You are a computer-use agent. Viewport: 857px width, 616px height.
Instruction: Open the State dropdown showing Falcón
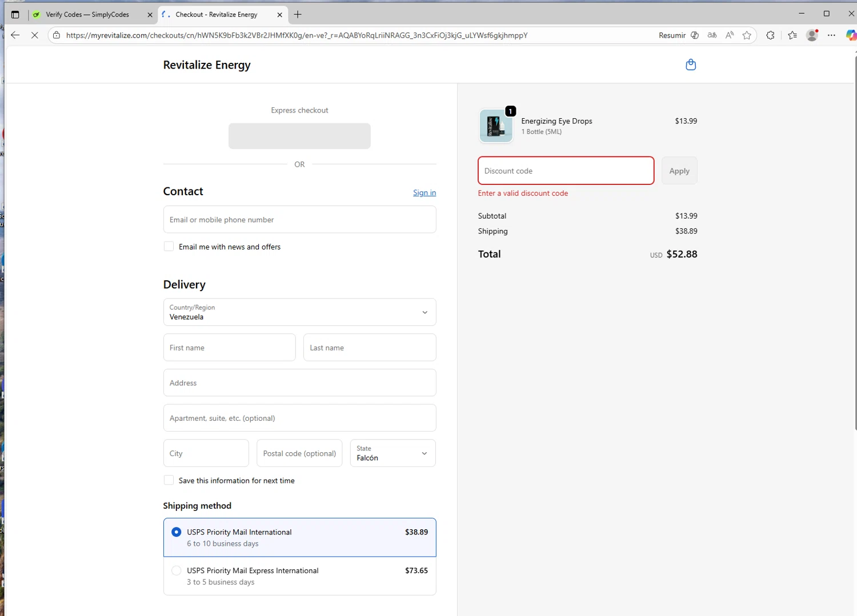(393, 453)
